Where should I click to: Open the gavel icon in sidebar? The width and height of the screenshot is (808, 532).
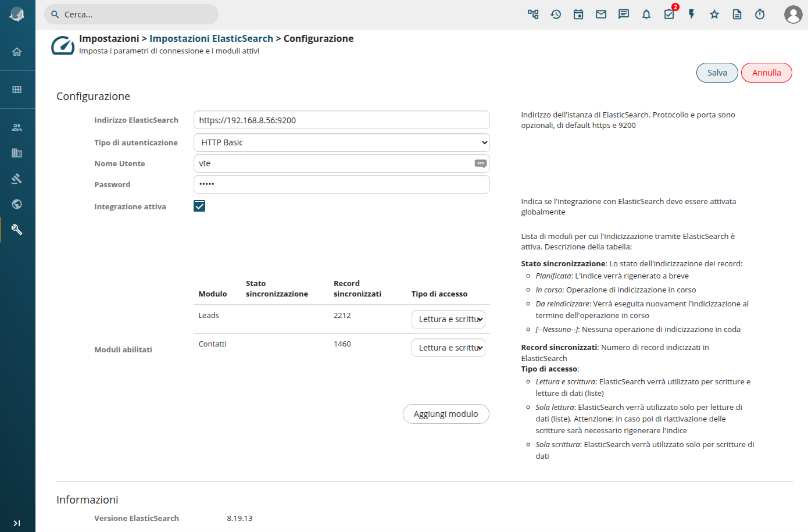(x=17, y=178)
